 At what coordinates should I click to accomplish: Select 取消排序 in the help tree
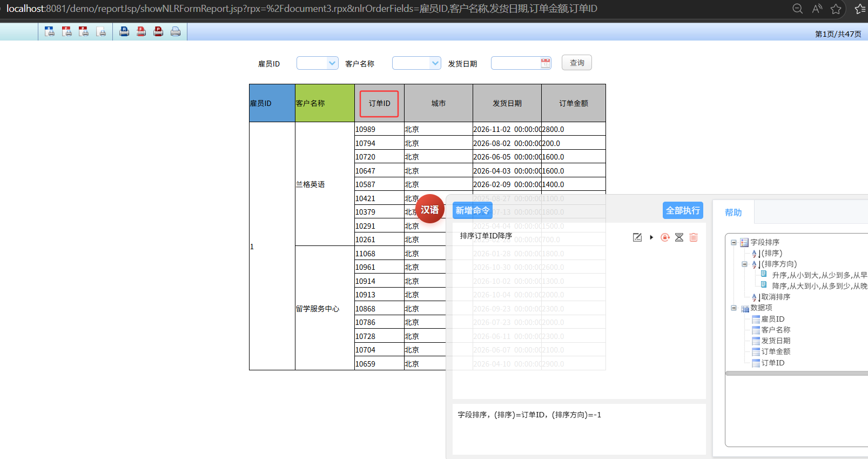coord(775,297)
